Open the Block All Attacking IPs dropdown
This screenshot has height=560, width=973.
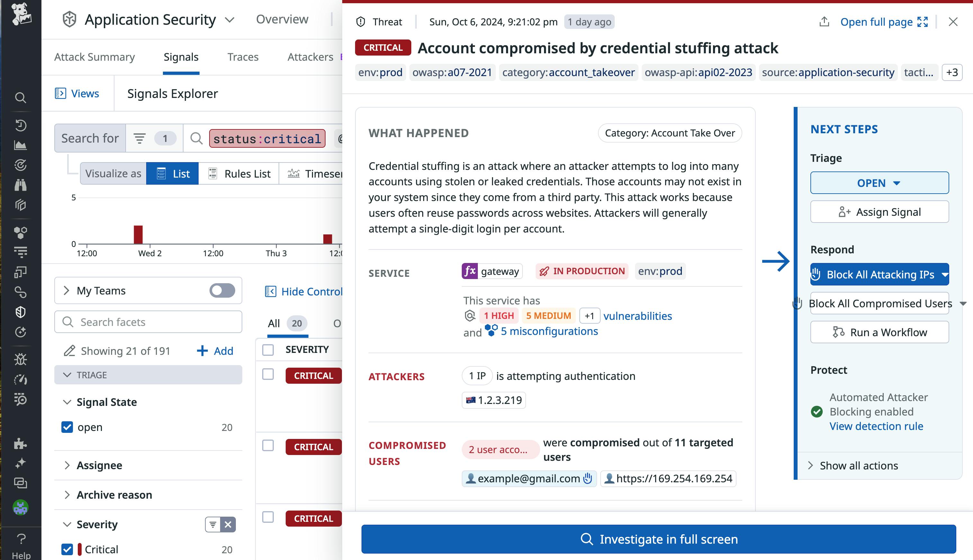944,274
